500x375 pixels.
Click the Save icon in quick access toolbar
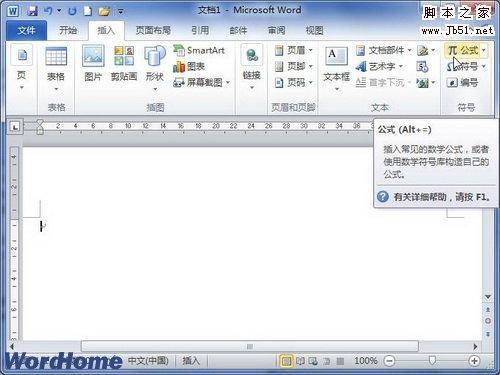click(32, 11)
